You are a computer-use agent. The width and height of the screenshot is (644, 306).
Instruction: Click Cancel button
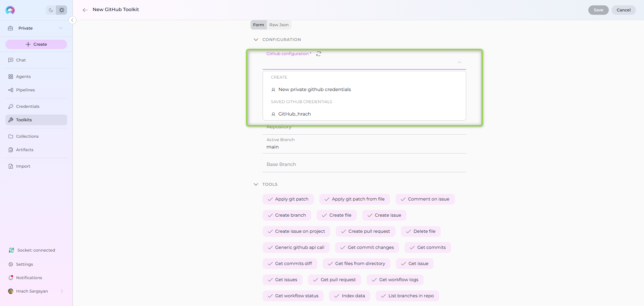click(x=624, y=10)
